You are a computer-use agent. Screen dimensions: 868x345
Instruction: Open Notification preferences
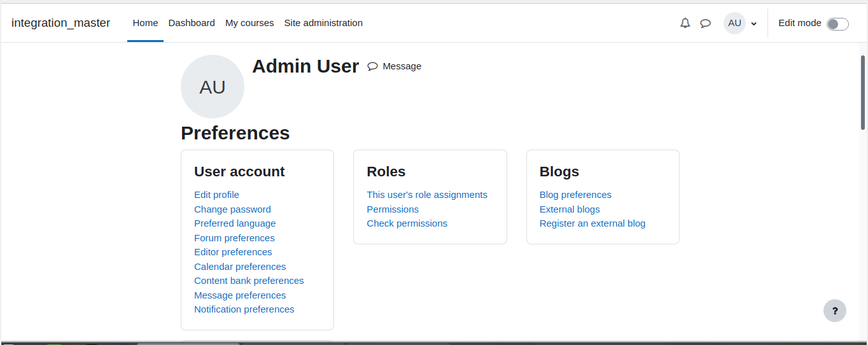pos(244,309)
